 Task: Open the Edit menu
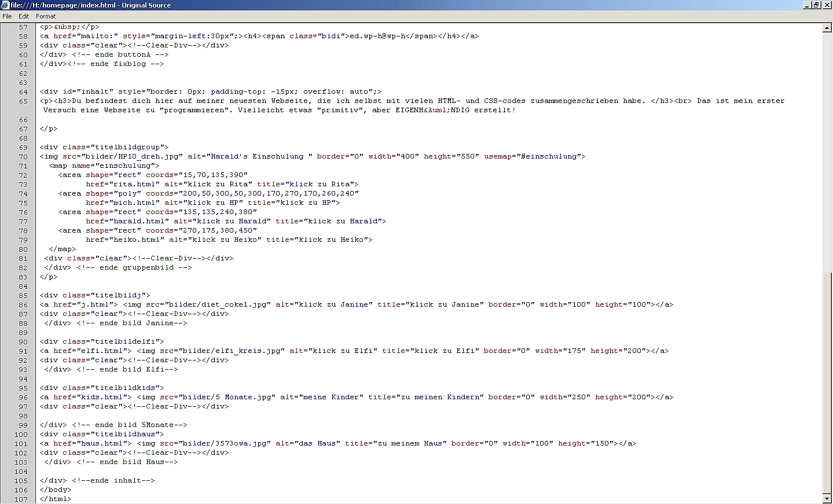pyautogui.click(x=24, y=16)
